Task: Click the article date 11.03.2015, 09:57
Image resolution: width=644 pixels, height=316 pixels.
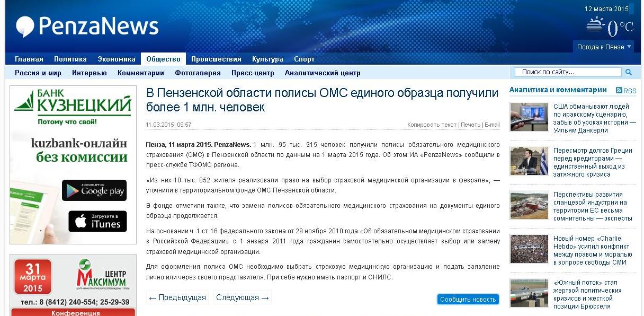Action: click(x=168, y=125)
